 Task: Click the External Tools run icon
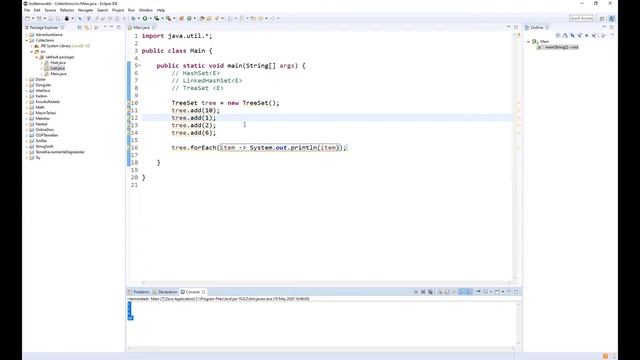point(168,18)
